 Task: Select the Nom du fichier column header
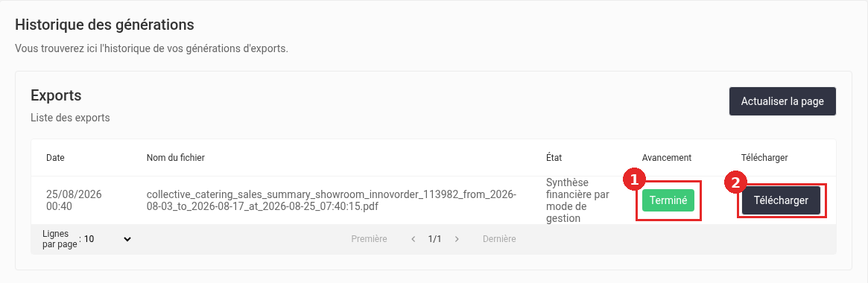(x=176, y=158)
